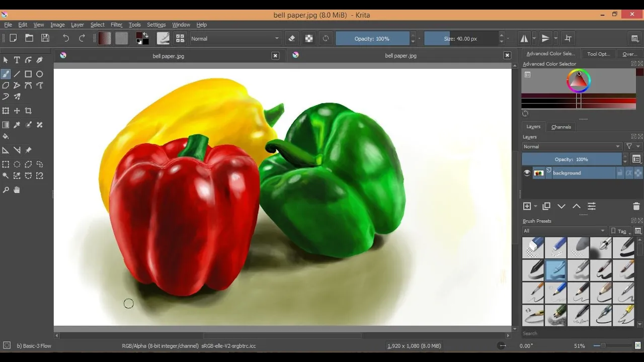The width and height of the screenshot is (644, 362).
Task: Hide the background layer via eye icon
Action: pos(527,173)
